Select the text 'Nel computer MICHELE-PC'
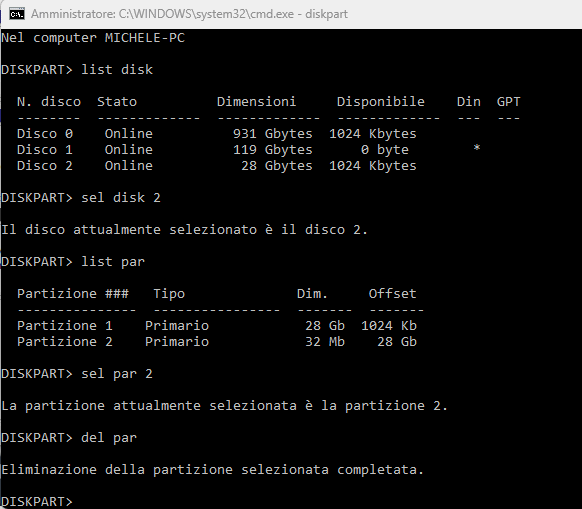Screen dimensions: 582x509 click(x=93, y=37)
